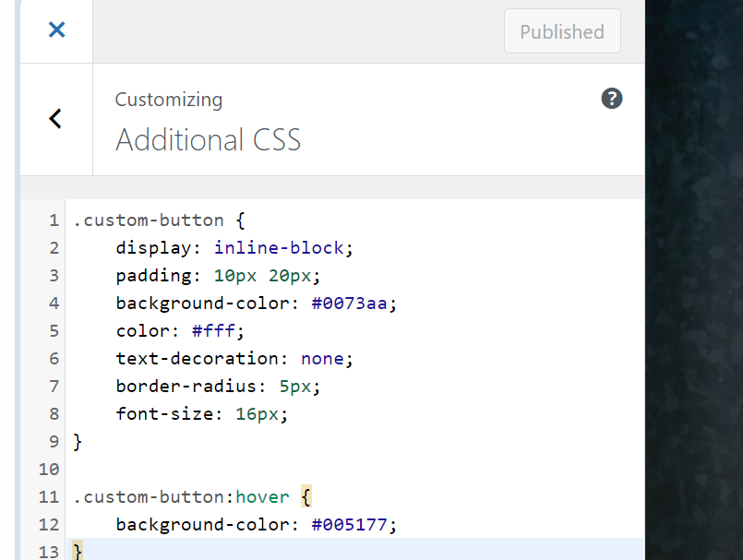Click the inline-block value on line 2
The width and height of the screenshot is (743, 560).
tap(279, 248)
